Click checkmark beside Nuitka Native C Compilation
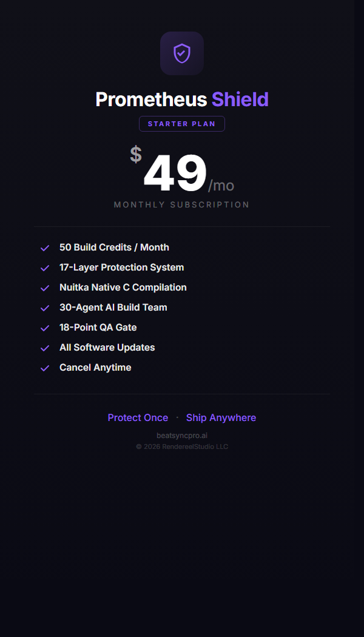 tap(45, 288)
